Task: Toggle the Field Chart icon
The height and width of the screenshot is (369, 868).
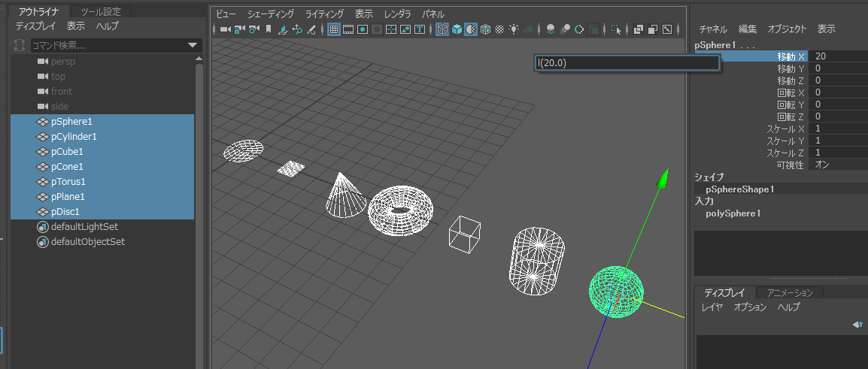Action: tap(391, 29)
